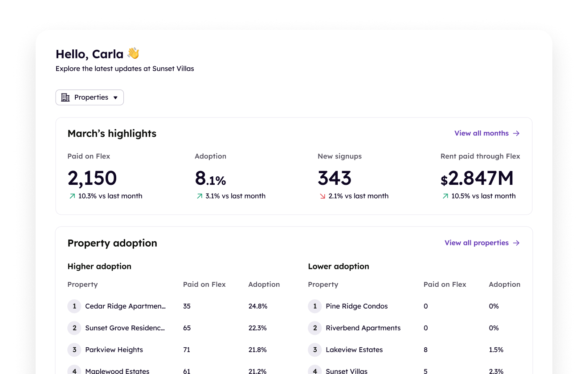Click the waving hand emoji in the greeting

[134, 53]
